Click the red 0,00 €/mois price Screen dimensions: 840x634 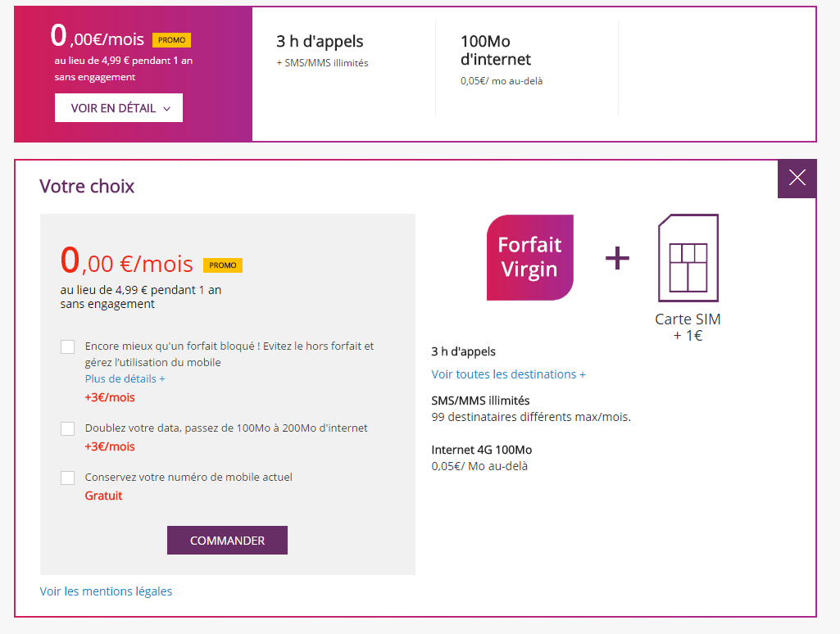127,262
